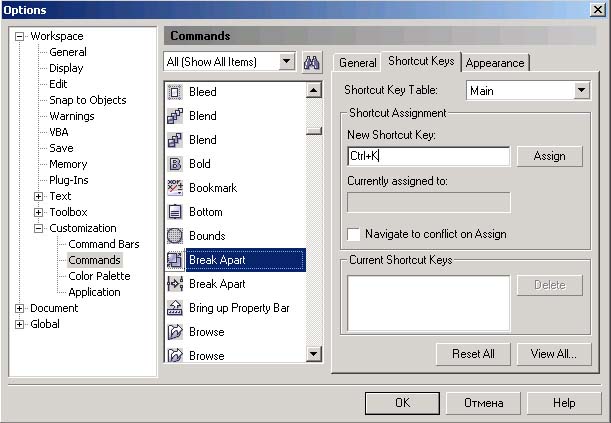Select Application under Customization
Viewport: 611px width, 423px height.
[x=94, y=292]
